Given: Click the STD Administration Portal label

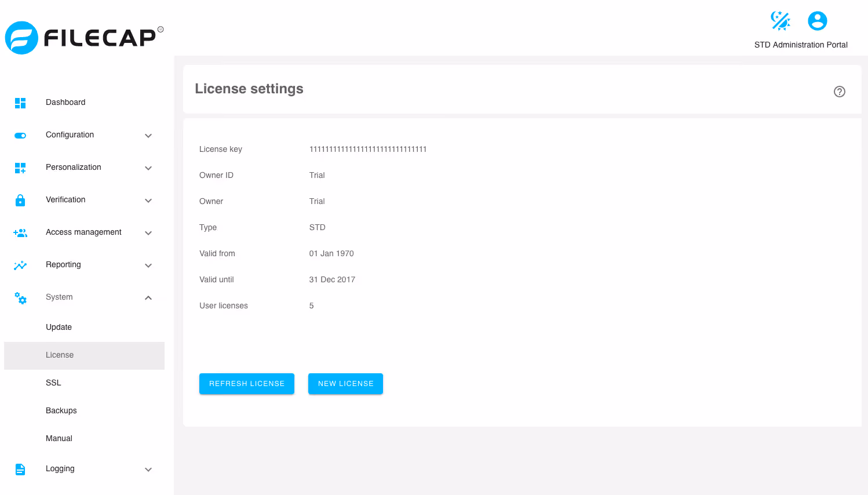Looking at the screenshot, I should (801, 45).
